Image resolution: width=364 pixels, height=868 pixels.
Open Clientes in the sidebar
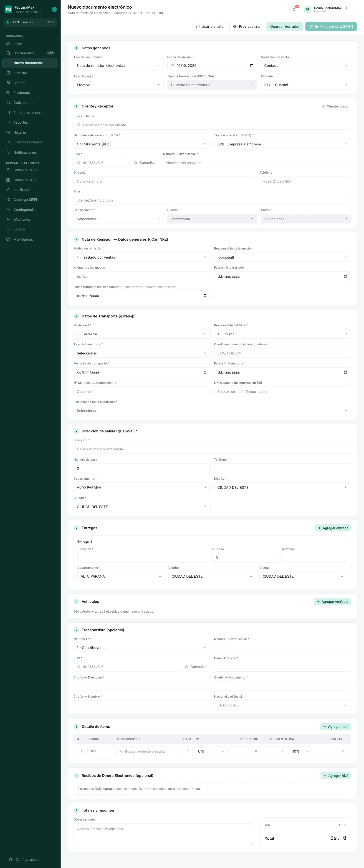[30, 83]
